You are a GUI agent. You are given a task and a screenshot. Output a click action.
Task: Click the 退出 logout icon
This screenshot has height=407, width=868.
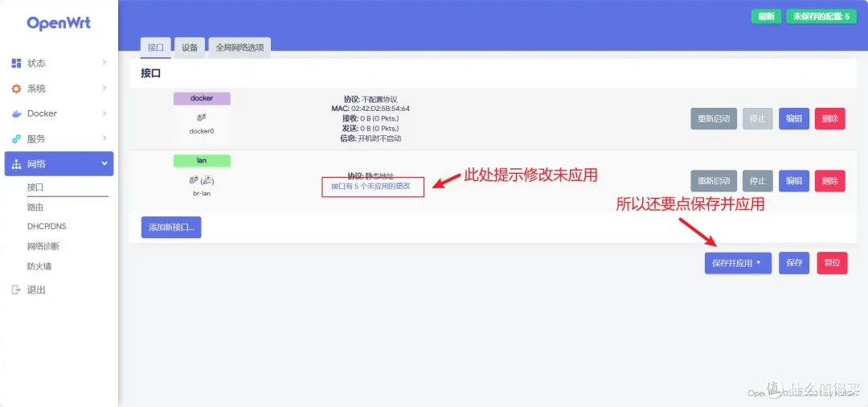(x=17, y=290)
